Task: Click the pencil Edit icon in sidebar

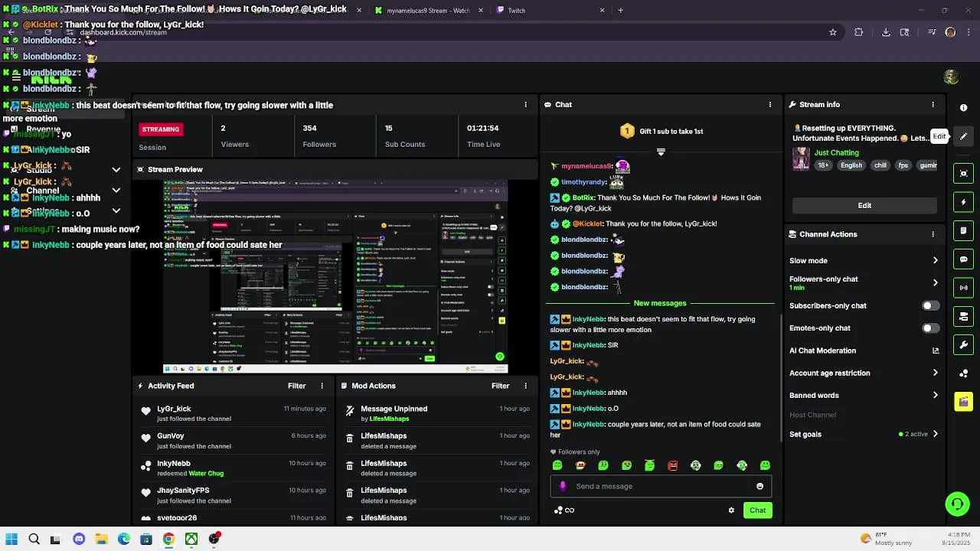Action: [964, 136]
